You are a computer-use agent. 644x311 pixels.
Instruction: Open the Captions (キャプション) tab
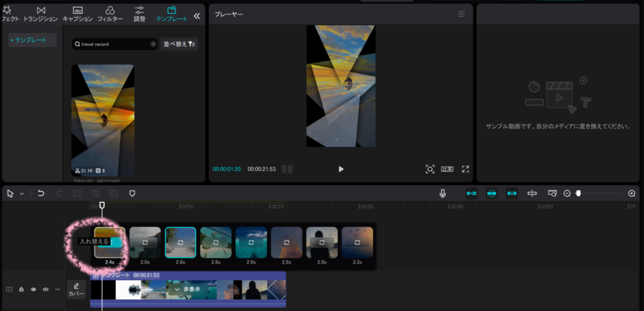77,14
